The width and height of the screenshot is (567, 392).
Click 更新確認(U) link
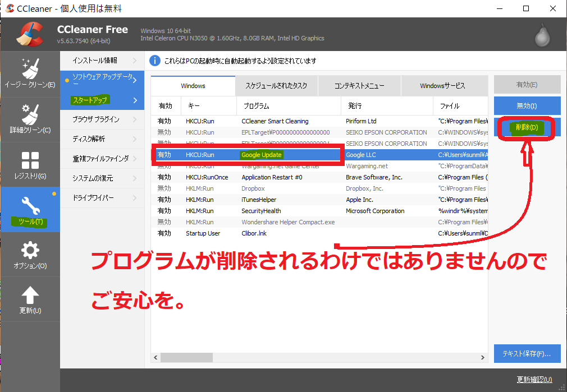534,379
